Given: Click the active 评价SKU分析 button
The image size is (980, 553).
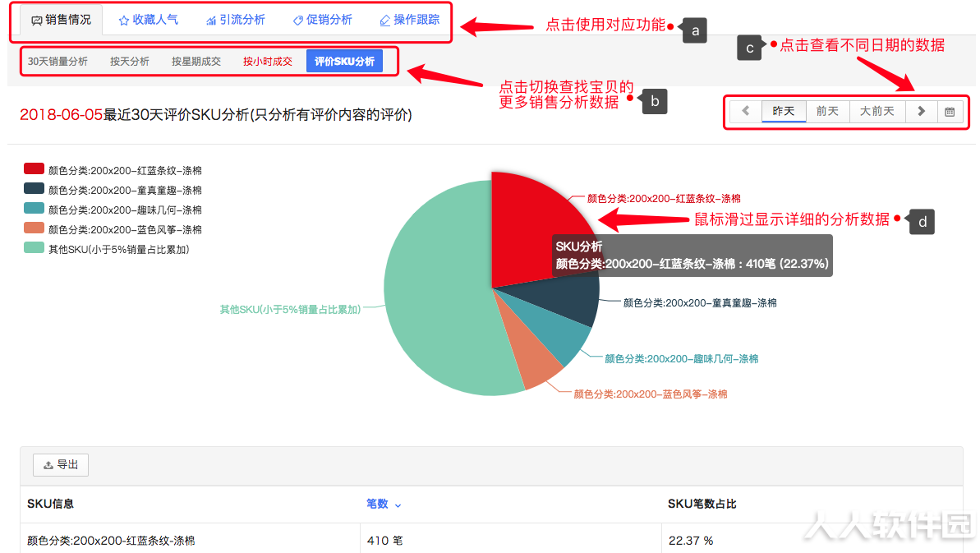Looking at the screenshot, I should click(x=344, y=62).
